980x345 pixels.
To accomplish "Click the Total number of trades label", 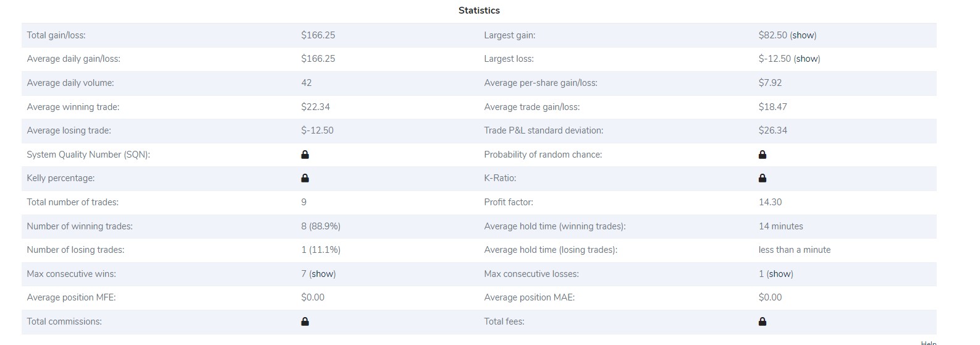I will 73,202.
